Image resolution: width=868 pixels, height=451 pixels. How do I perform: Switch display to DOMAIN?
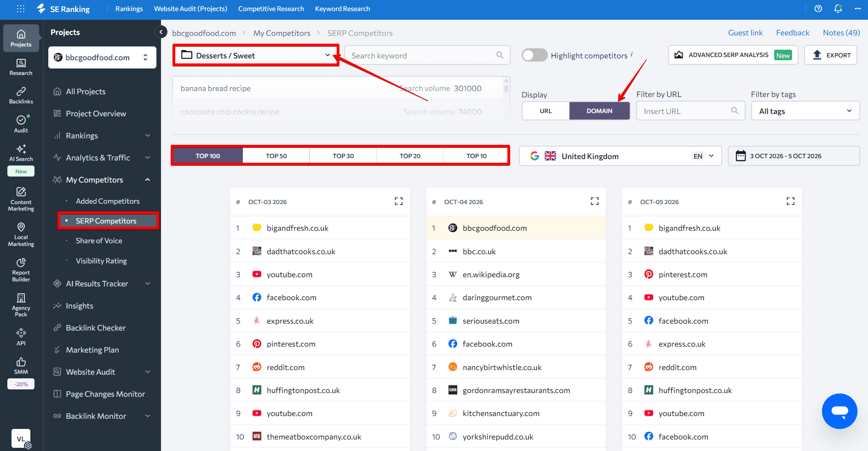[x=599, y=111]
